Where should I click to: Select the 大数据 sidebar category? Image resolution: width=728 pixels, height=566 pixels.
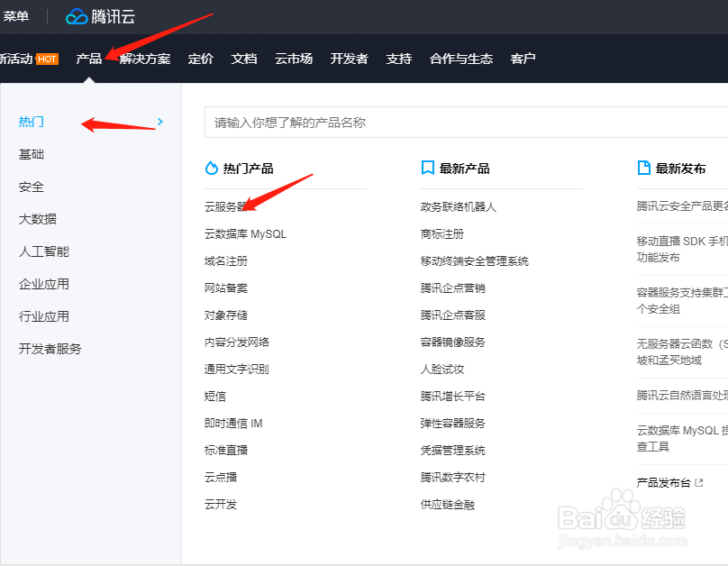(x=38, y=219)
